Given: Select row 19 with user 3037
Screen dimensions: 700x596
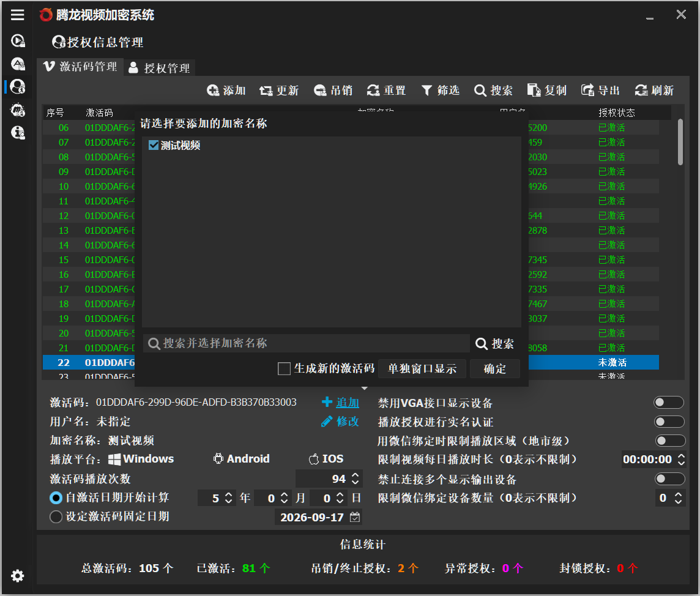Looking at the screenshot, I should coord(351,319).
